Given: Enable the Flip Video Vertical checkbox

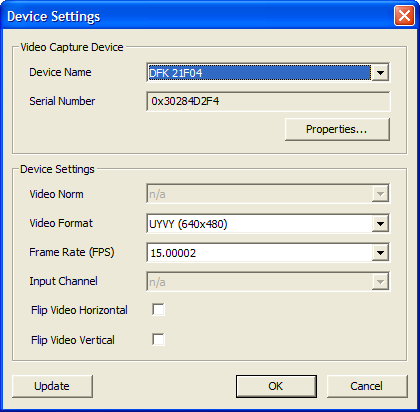Looking at the screenshot, I should click(x=158, y=340).
